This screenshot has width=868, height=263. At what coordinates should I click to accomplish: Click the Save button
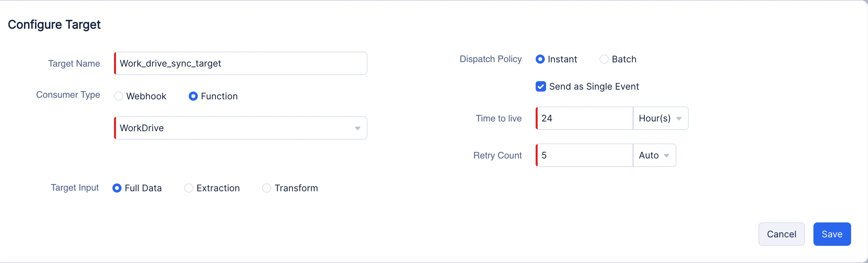point(832,234)
